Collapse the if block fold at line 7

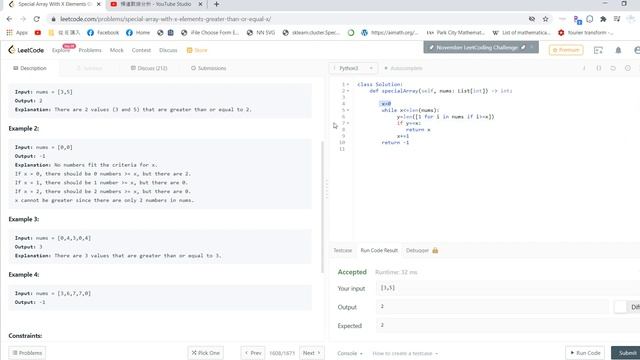click(348, 123)
